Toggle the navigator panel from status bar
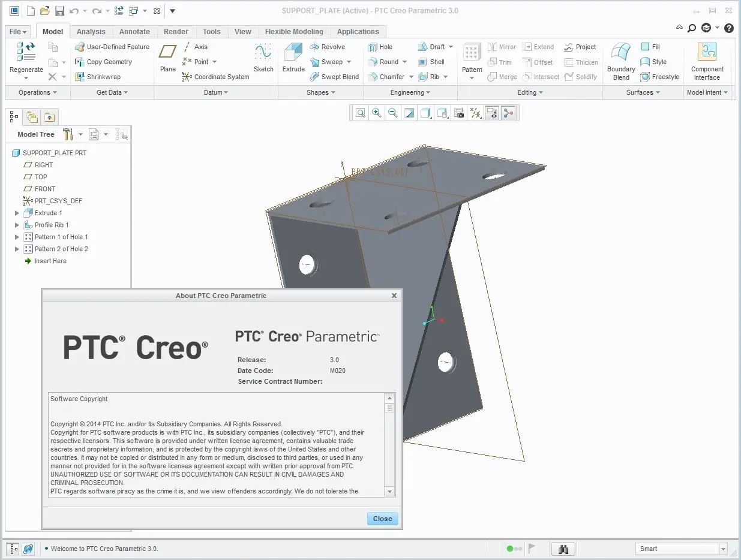This screenshot has width=741, height=560. tap(14, 549)
